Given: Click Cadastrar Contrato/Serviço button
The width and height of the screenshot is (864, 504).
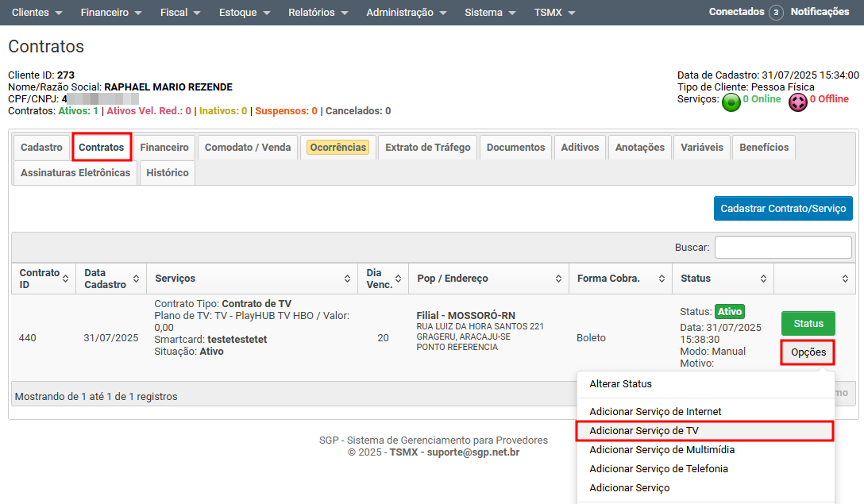Looking at the screenshot, I should tap(782, 209).
